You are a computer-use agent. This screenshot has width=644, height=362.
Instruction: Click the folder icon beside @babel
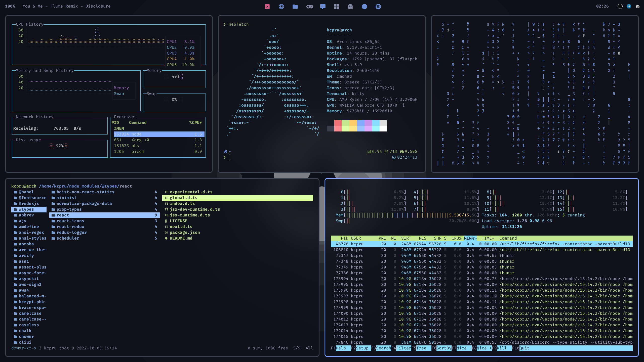coord(16,192)
